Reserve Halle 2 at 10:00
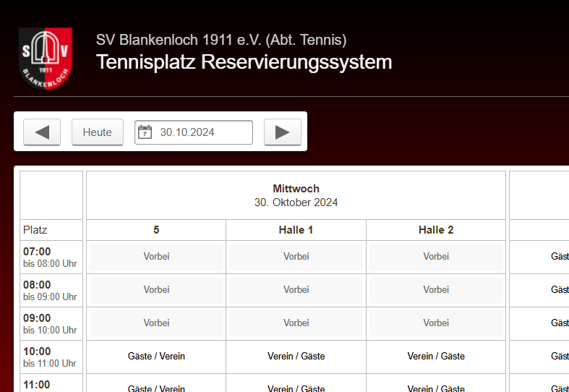Screen dimensions: 569x392 tap(436, 357)
